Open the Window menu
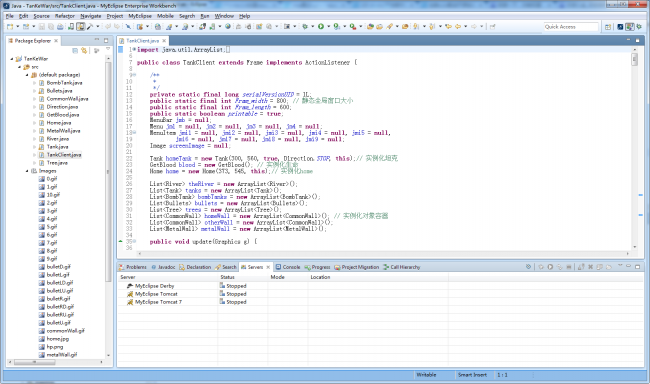Screen dimensions: 650x384 click(x=224, y=16)
